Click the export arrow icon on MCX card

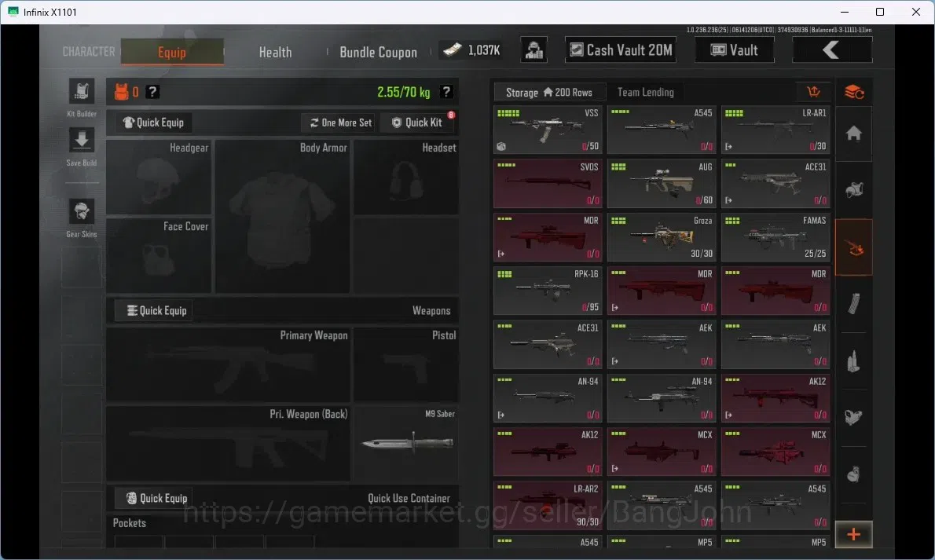click(614, 469)
